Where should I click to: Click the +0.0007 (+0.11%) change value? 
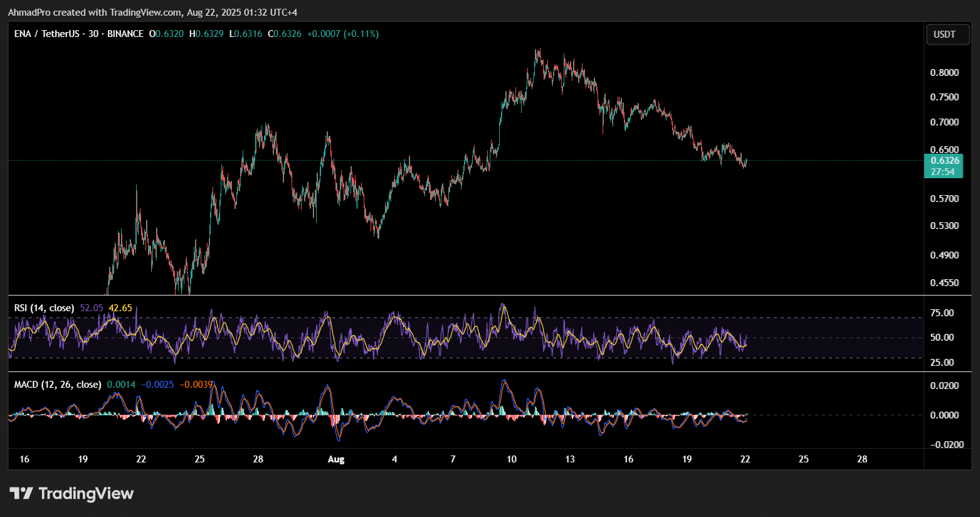[x=342, y=34]
